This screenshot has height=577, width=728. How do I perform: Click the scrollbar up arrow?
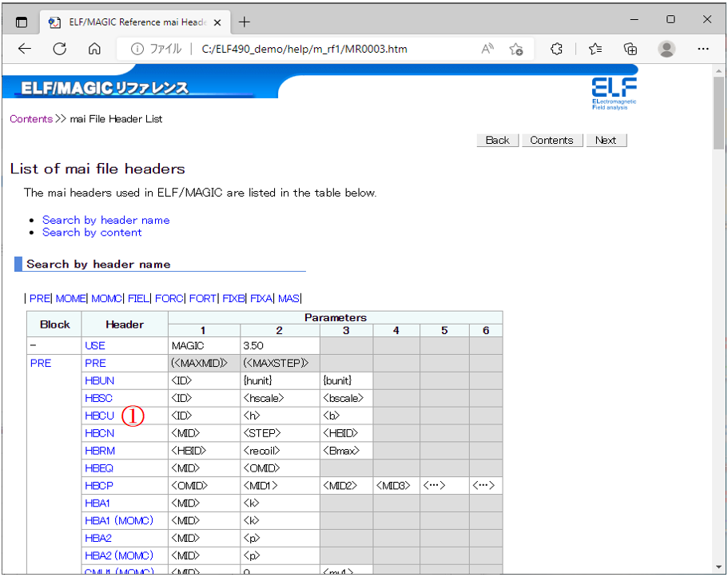tap(718, 71)
